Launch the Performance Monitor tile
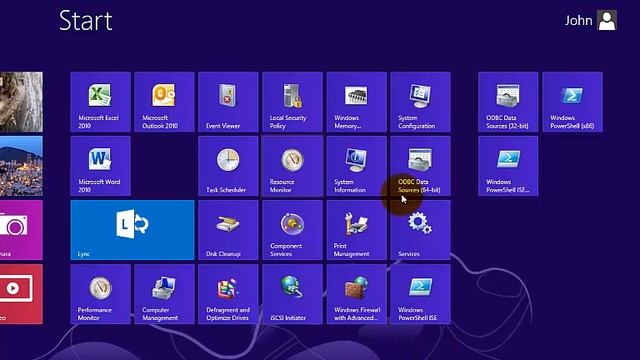This screenshot has width=640, height=360. pyautogui.click(x=100, y=294)
